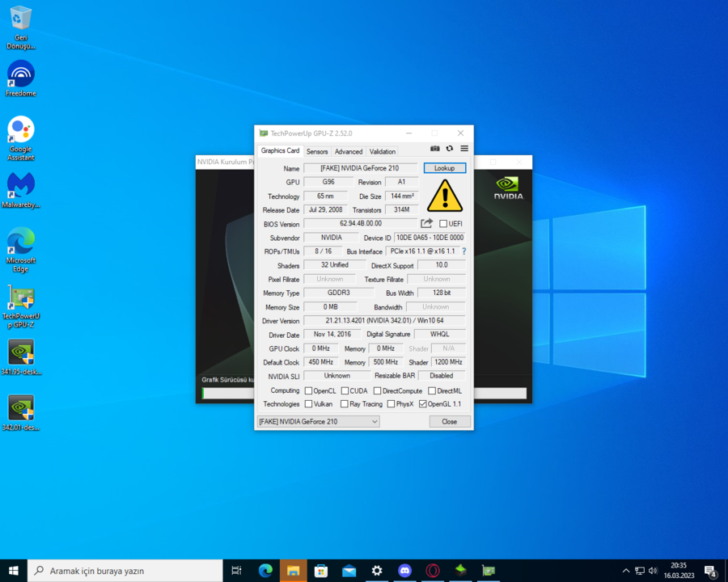This screenshot has height=582, width=728.
Task: Click the Close button in GPU-Z
Action: click(x=450, y=421)
